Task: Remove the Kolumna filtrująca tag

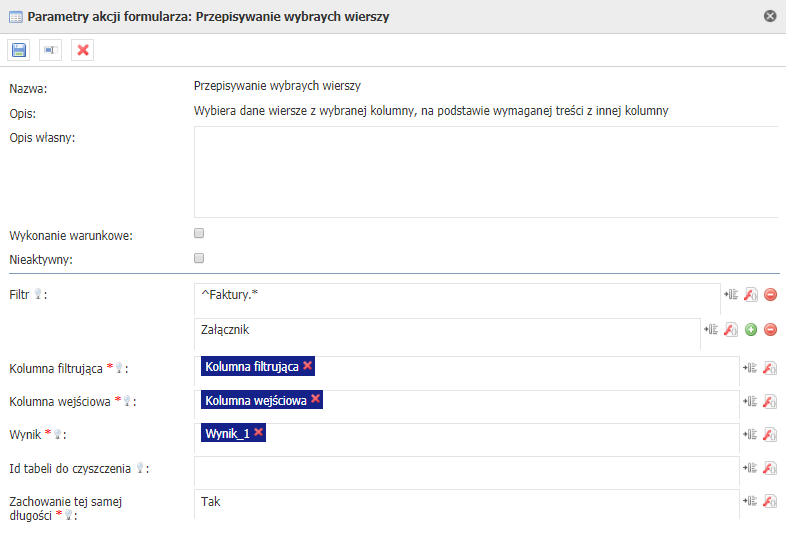Action: pyautogui.click(x=308, y=366)
